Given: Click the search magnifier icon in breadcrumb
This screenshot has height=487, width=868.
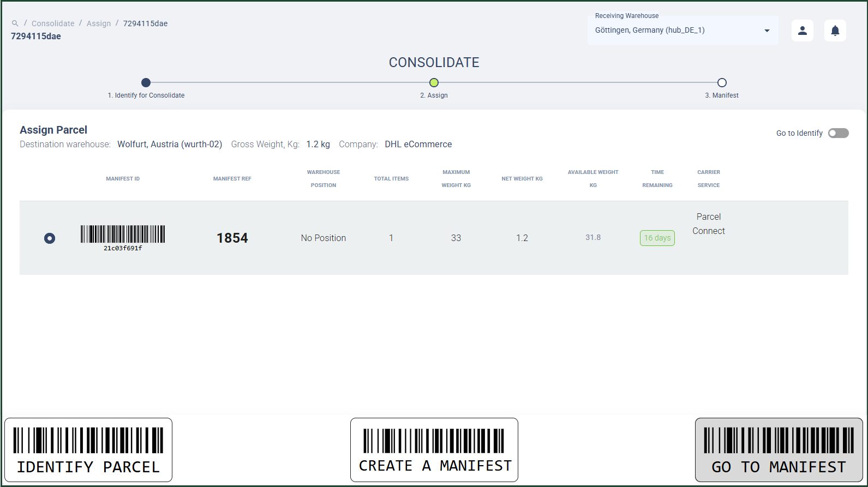Looking at the screenshot, I should tap(15, 23).
